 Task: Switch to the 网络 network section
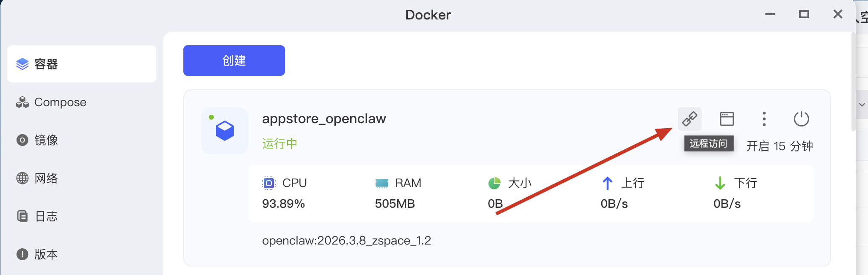[x=46, y=178]
